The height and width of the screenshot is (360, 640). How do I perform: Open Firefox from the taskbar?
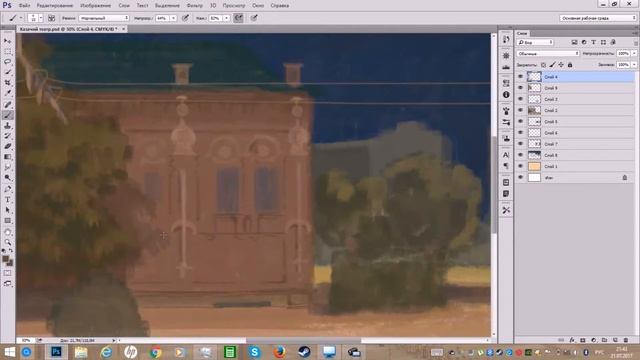coord(279,352)
